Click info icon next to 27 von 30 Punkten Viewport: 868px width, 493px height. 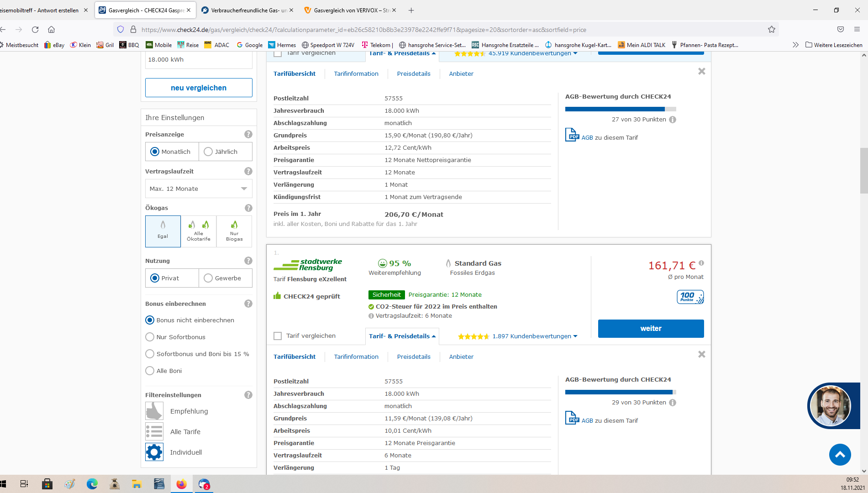pos(673,120)
